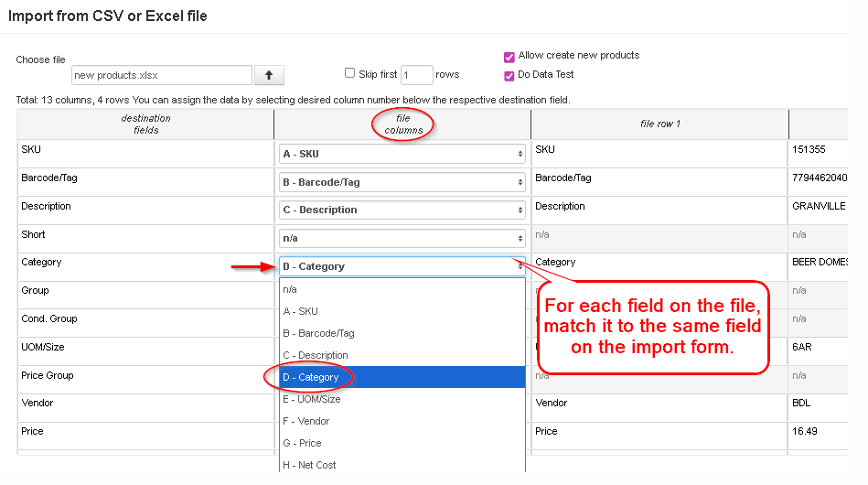Image resolution: width=868 pixels, height=485 pixels.
Task: Expand the Barcode/Tag column dropdown
Action: [402, 182]
